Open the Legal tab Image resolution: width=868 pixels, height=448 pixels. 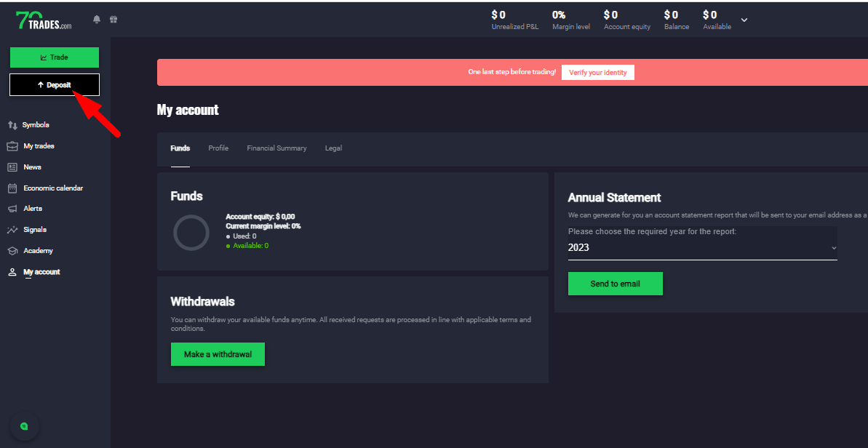coord(333,148)
